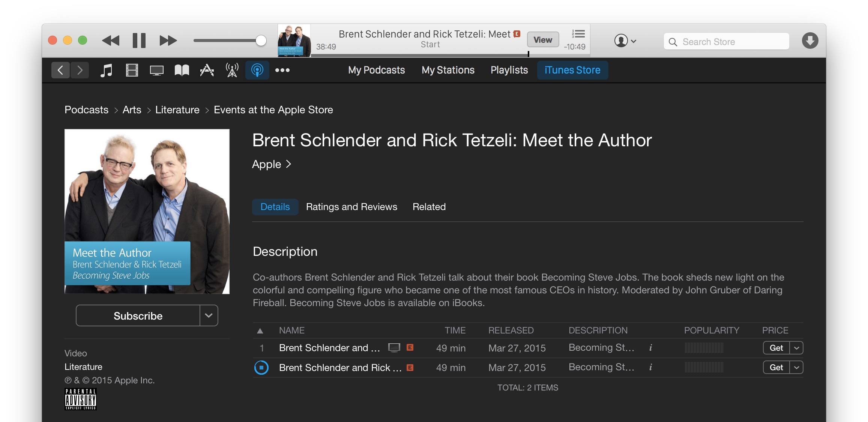Image resolution: width=868 pixels, height=422 pixels.
Task: Open the Books library icon
Action: pos(182,70)
